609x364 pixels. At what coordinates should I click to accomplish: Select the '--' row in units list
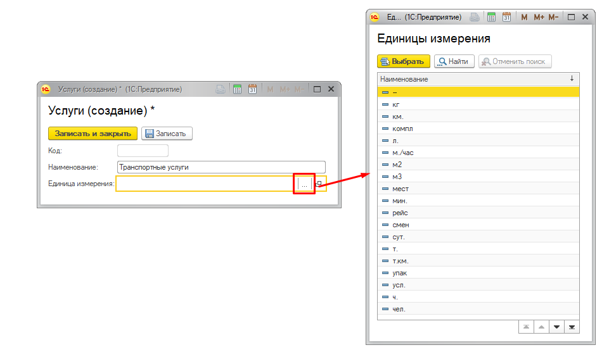click(478, 92)
